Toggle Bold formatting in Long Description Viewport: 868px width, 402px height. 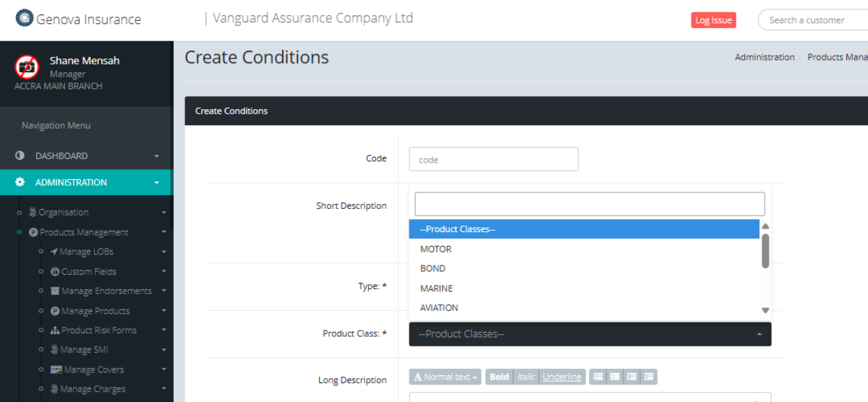[499, 377]
